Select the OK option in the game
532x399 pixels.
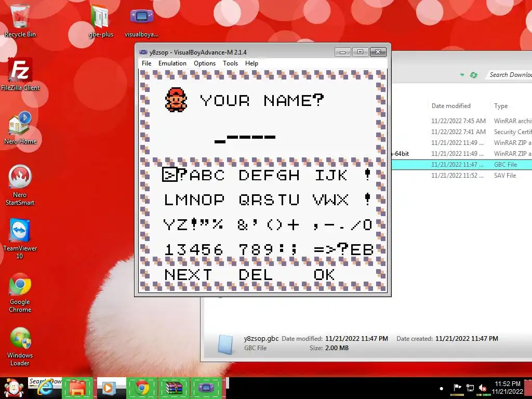(x=324, y=274)
